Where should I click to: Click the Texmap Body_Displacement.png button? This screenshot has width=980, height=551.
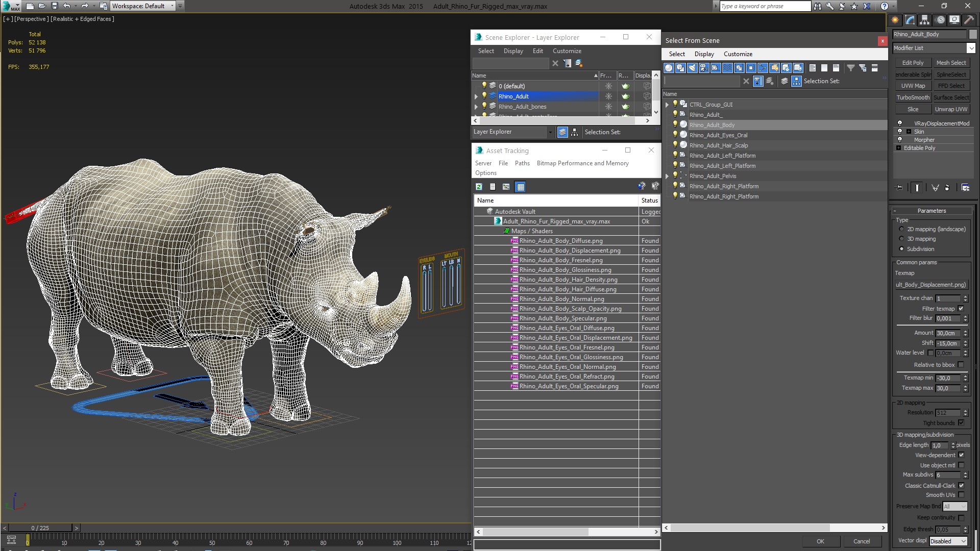931,285
